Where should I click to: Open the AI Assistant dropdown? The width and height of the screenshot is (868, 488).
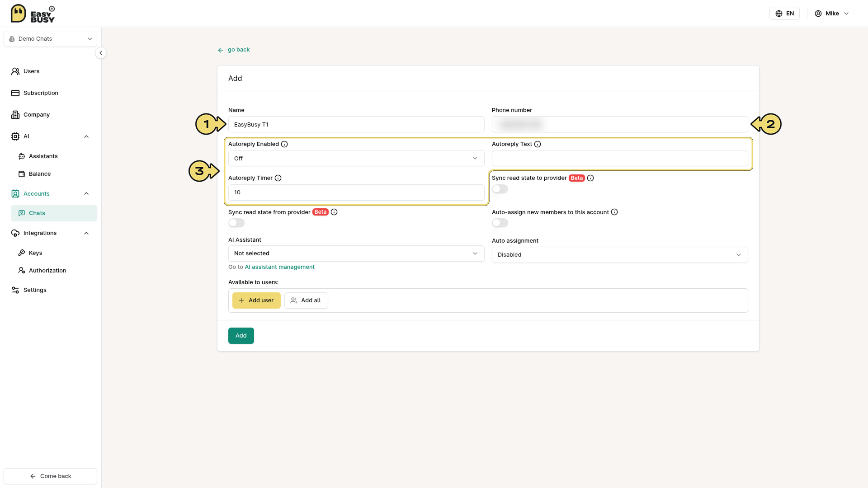pyautogui.click(x=356, y=253)
